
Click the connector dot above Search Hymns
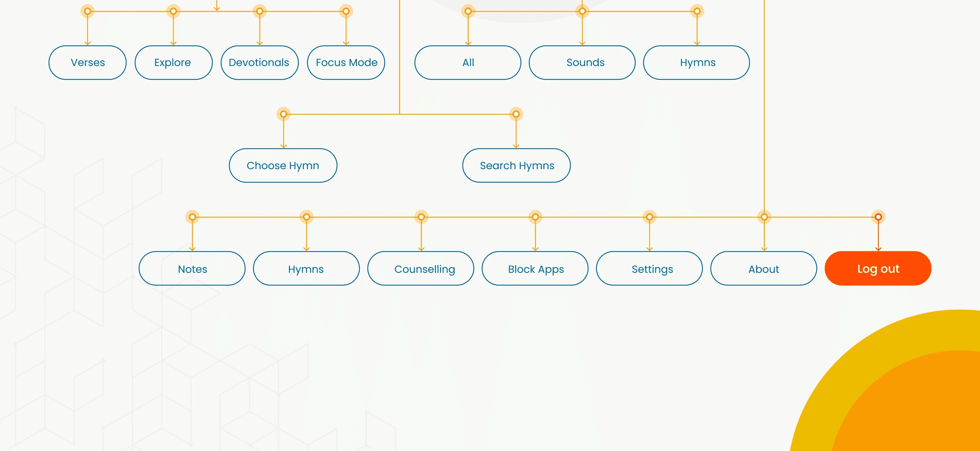pos(516,114)
